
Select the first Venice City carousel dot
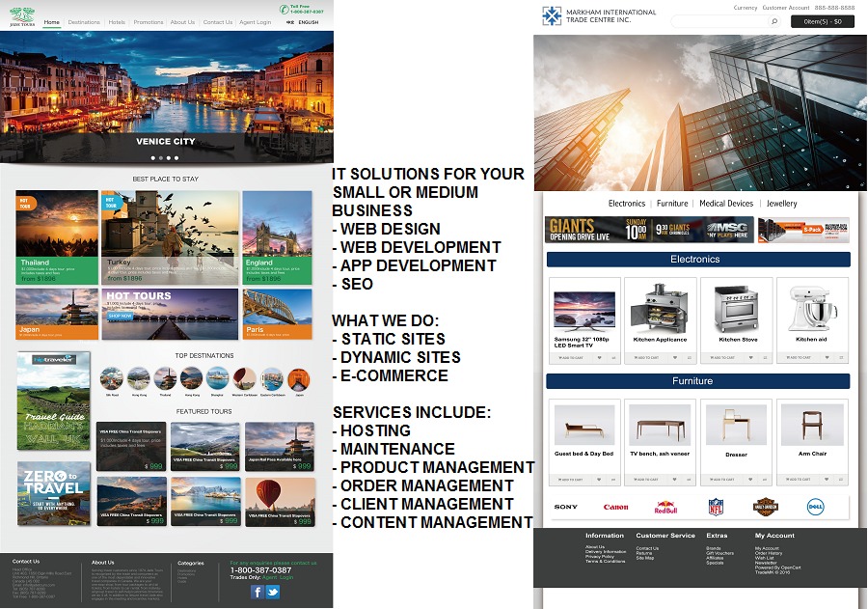(152, 157)
